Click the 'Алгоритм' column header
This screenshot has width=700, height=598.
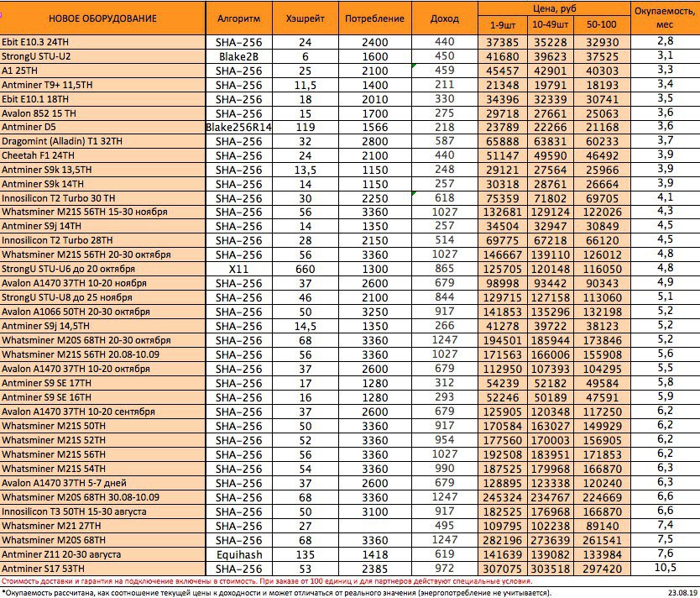[x=239, y=18]
